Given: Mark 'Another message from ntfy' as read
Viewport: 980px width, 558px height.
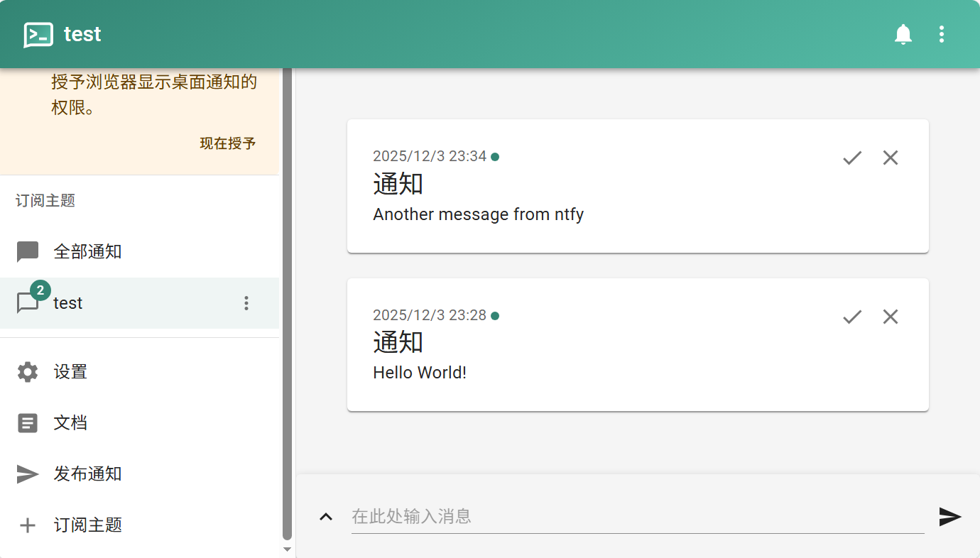Looking at the screenshot, I should coord(851,158).
